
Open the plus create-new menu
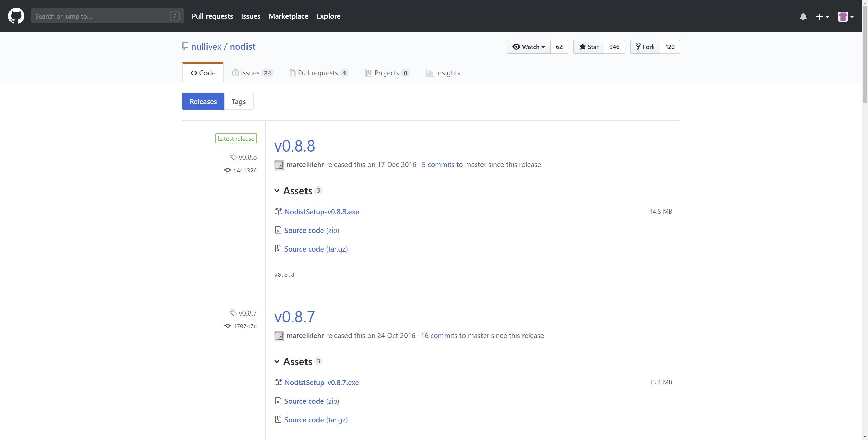click(x=822, y=16)
